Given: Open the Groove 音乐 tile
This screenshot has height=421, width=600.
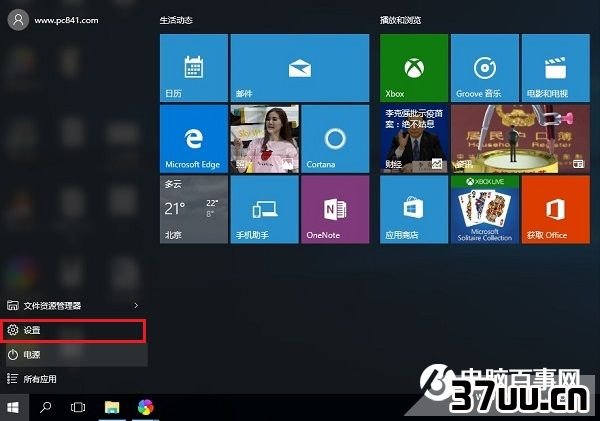Looking at the screenshot, I should (485, 68).
